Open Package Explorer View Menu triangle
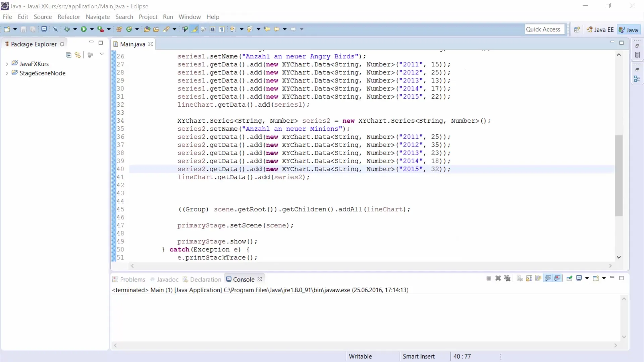644x362 pixels. click(102, 54)
